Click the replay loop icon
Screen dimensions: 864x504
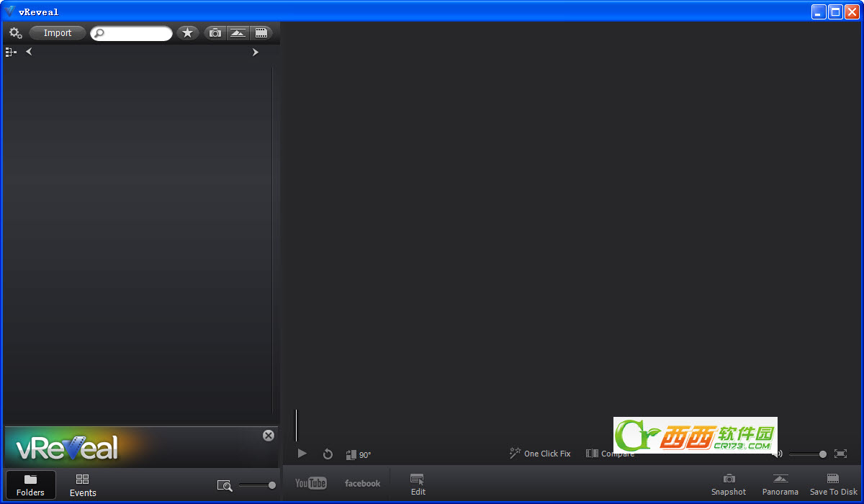coord(328,454)
